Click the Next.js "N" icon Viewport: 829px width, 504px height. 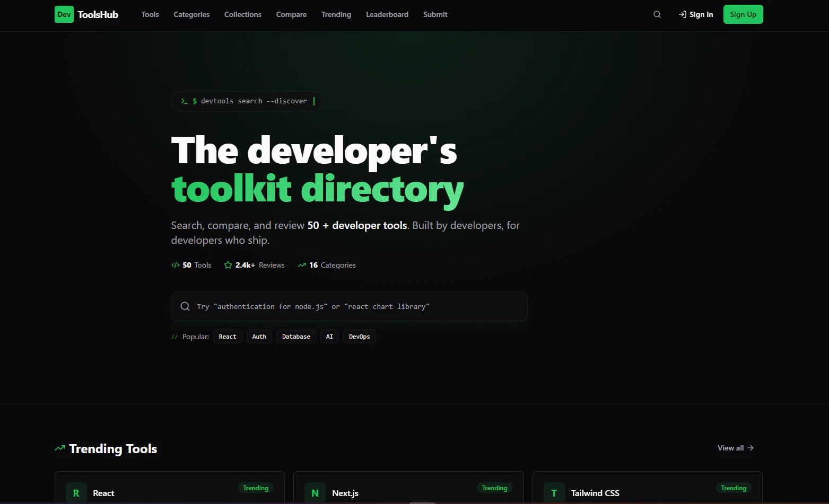(x=315, y=492)
